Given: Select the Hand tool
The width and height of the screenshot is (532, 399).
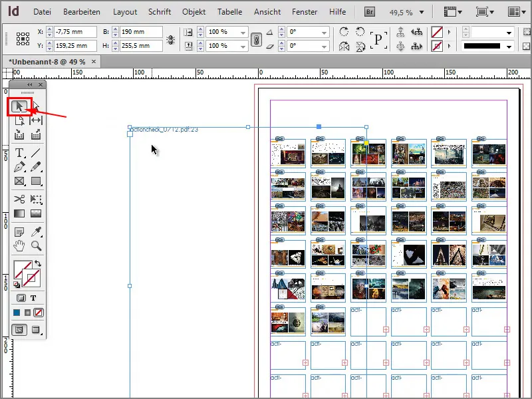Looking at the screenshot, I should pyautogui.click(x=18, y=248).
